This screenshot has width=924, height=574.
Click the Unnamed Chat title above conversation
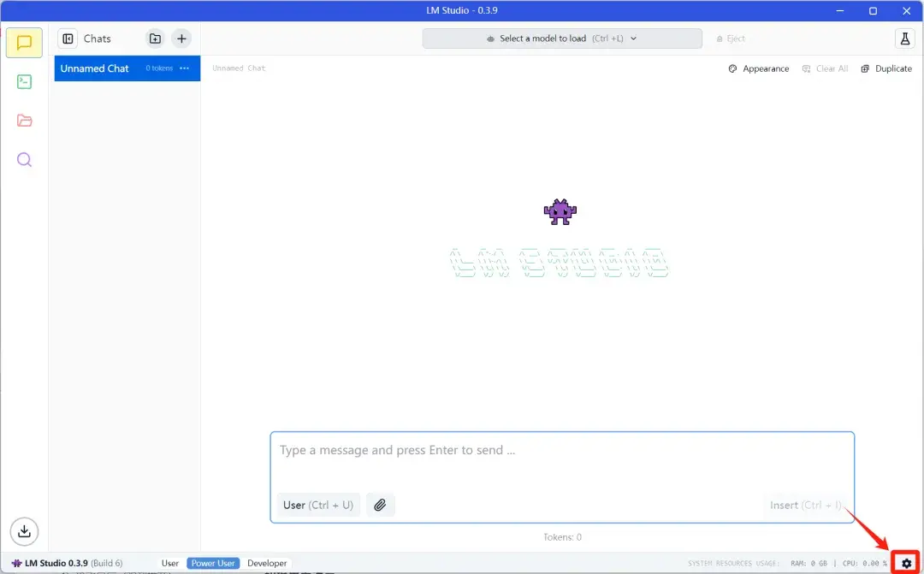(x=239, y=68)
